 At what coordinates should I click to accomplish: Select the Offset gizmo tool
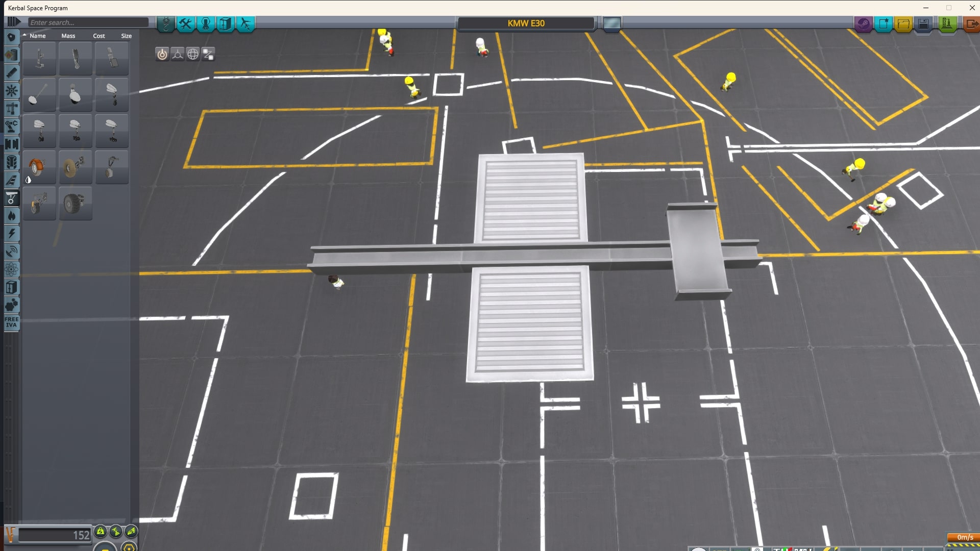pos(178,54)
